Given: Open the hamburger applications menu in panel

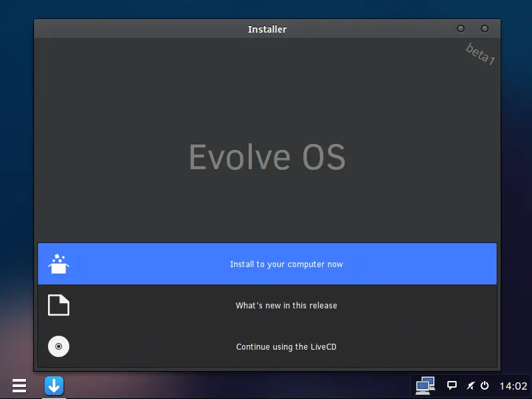Looking at the screenshot, I should pyautogui.click(x=19, y=386).
